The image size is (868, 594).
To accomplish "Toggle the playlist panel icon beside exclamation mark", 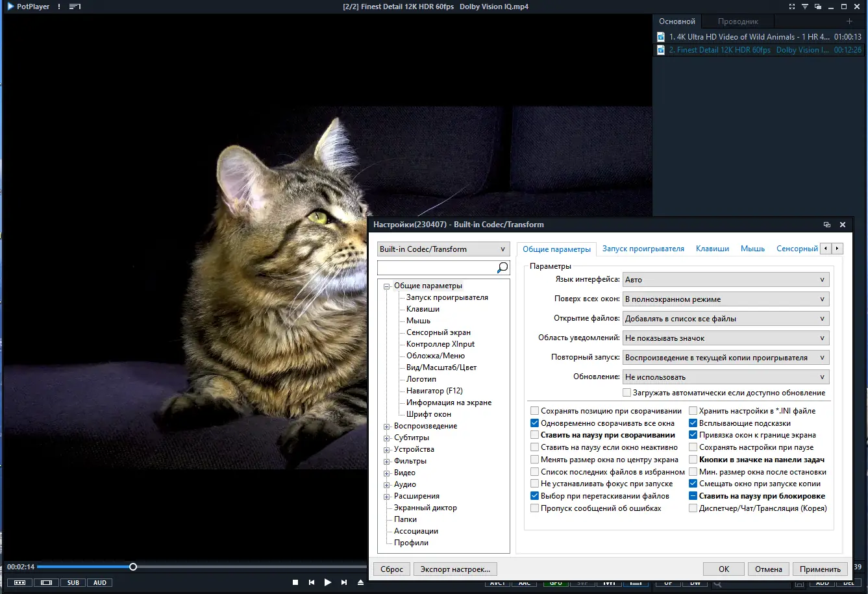I will (75, 6).
